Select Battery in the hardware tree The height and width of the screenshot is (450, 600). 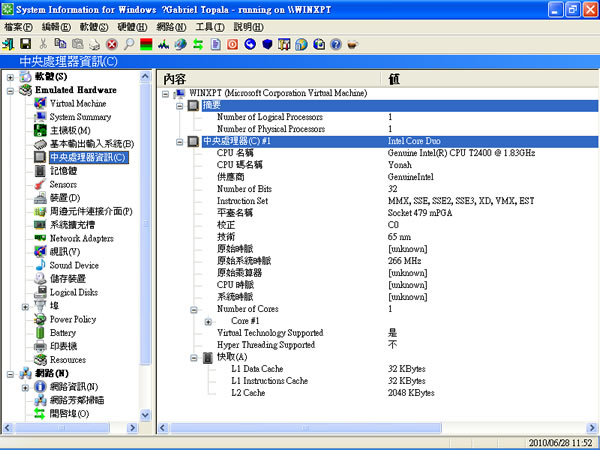62,333
